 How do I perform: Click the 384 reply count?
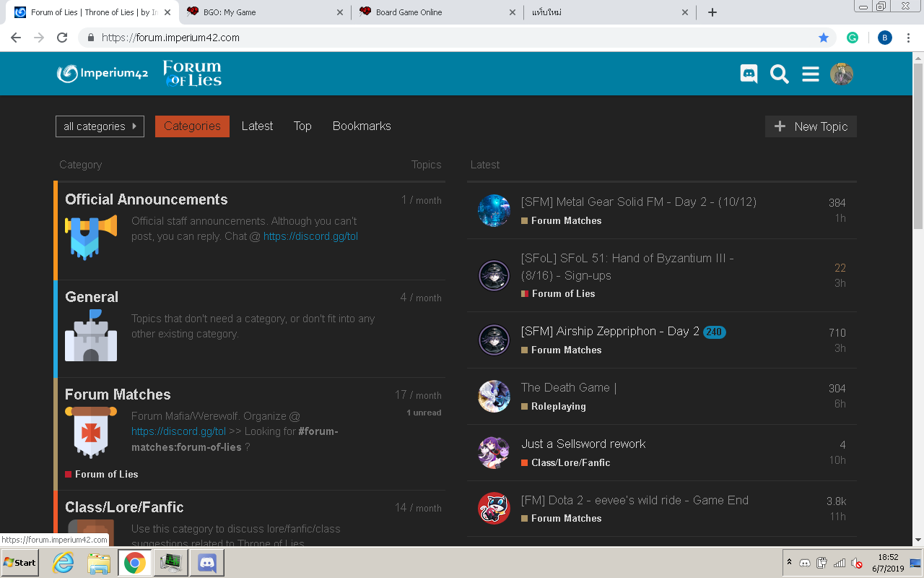pos(837,203)
